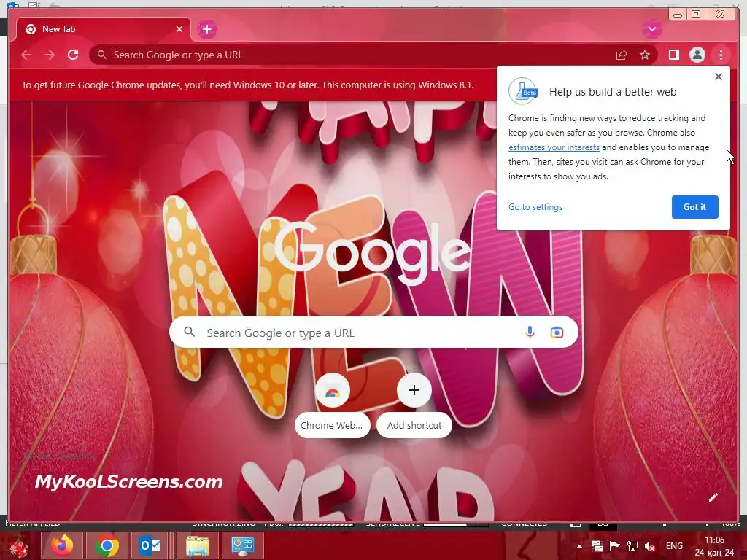Open Go to settings link

coord(535,207)
